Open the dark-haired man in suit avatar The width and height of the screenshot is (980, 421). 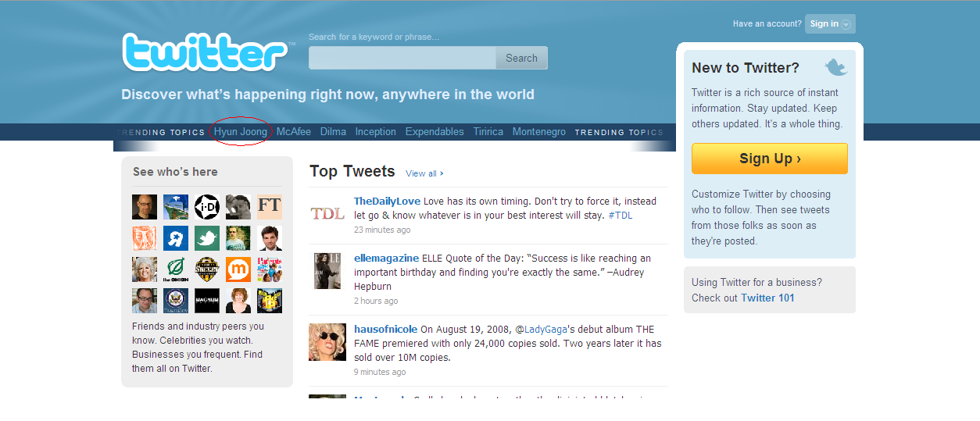pyautogui.click(x=270, y=238)
